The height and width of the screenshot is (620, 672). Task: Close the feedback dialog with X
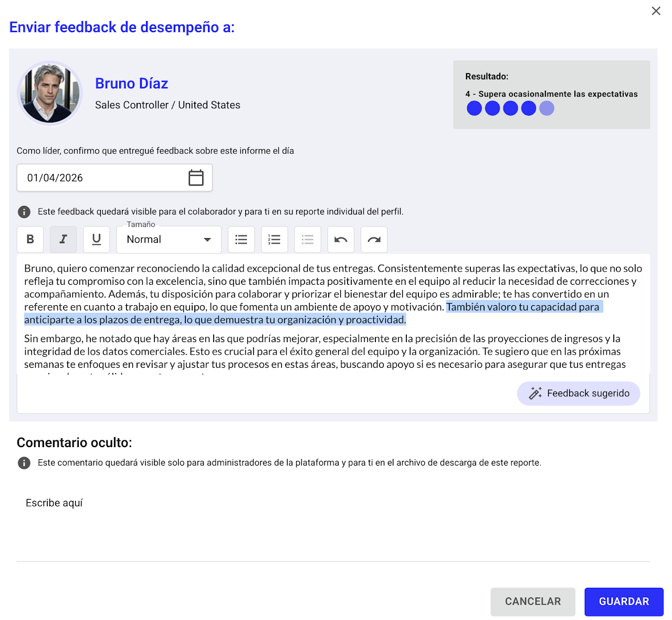[x=656, y=11]
